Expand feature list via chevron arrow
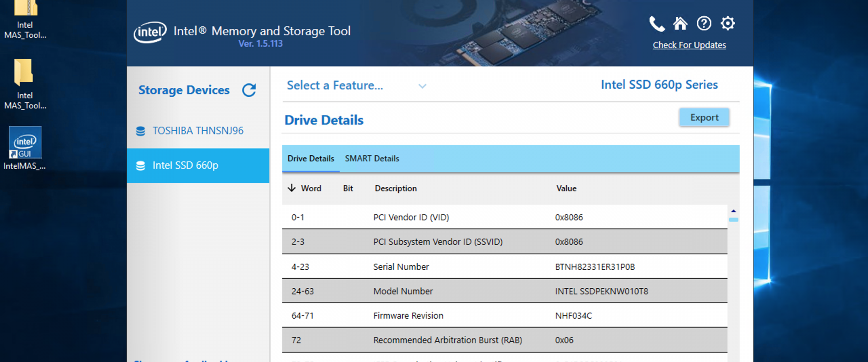This screenshot has width=868, height=362. click(x=422, y=86)
